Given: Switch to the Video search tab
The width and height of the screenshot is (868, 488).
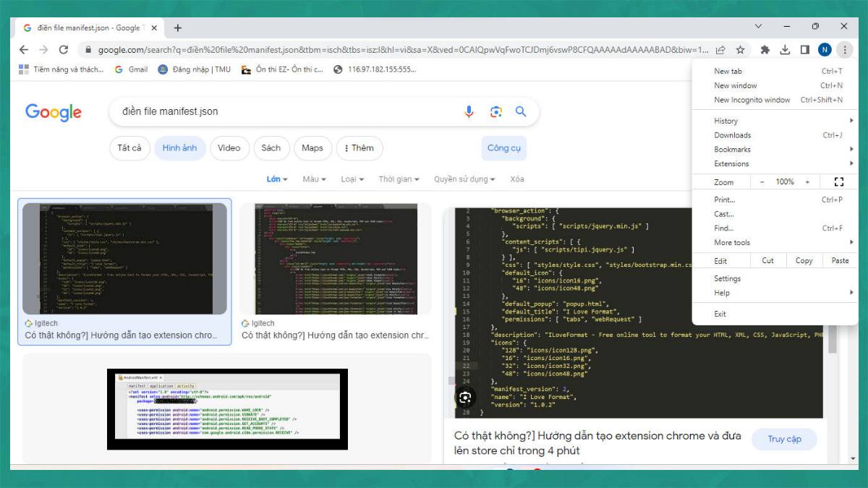Looking at the screenshot, I should coord(229,147).
